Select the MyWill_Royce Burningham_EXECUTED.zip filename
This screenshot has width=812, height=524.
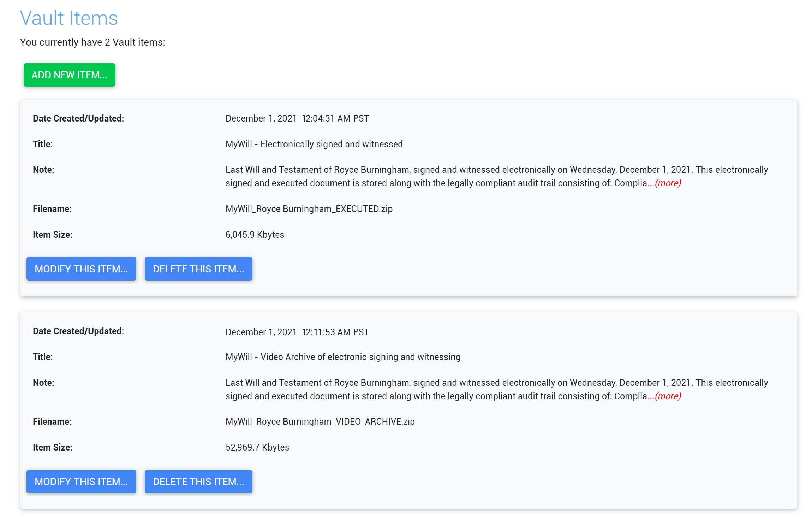click(x=309, y=209)
